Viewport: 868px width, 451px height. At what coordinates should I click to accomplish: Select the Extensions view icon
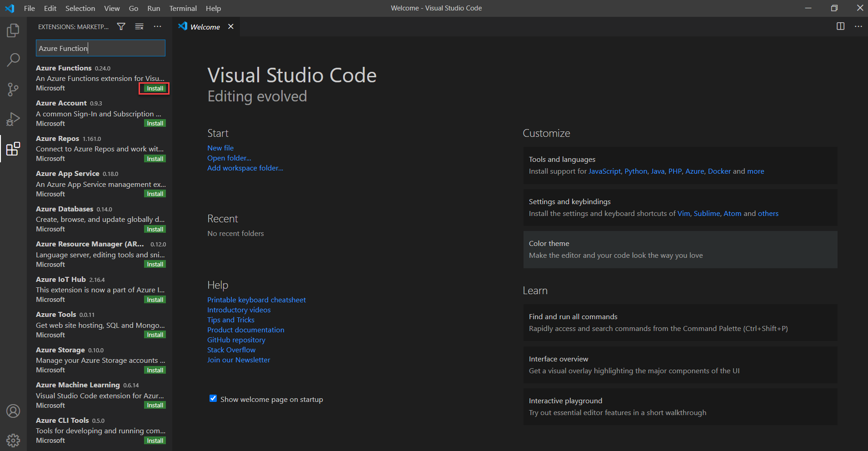[x=13, y=149]
